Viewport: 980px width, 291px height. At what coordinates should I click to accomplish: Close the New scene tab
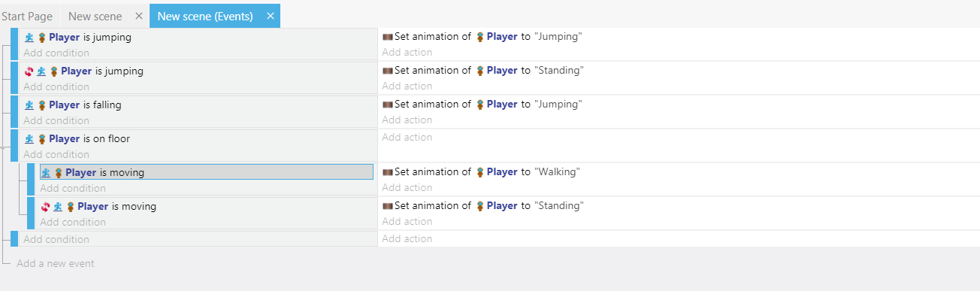[x=138, y=16]
